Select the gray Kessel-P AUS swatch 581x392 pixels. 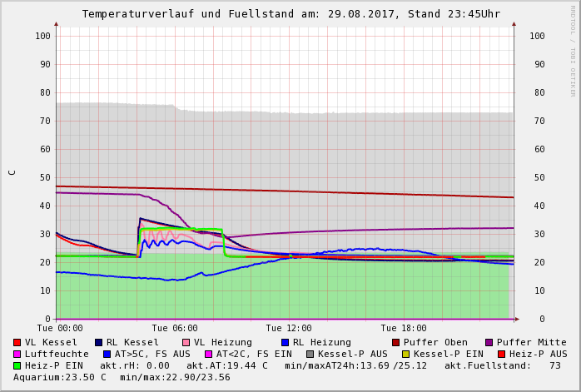coord(310,354)
